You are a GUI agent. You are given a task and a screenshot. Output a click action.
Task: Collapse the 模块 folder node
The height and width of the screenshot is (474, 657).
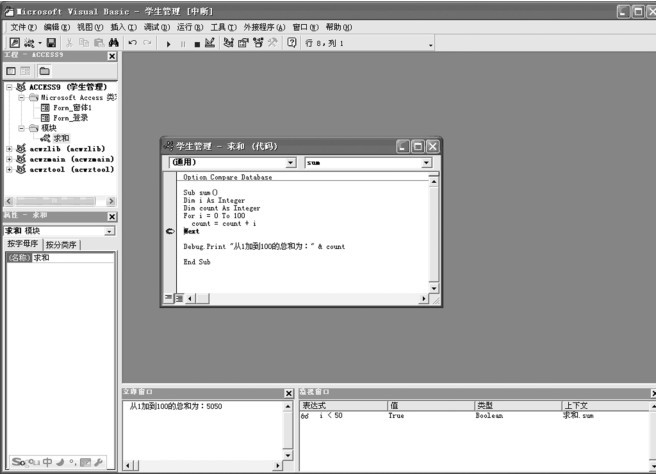(21, 128)
